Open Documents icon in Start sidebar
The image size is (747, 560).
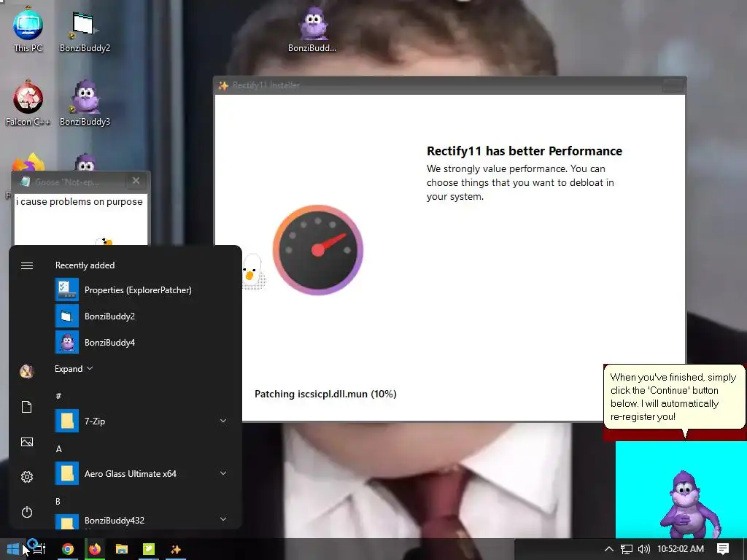(27, 407)
